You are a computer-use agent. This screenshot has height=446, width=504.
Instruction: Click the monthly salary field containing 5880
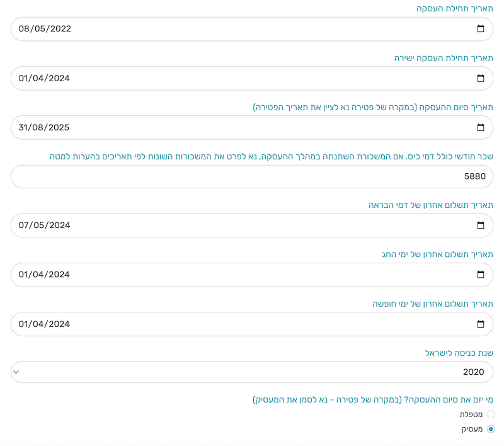pos(252,176)
